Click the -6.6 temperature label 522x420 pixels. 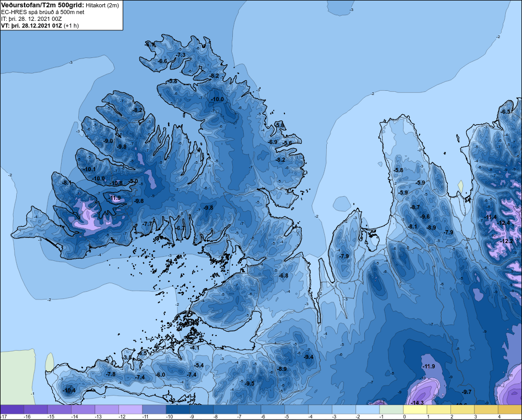(162, 61)
